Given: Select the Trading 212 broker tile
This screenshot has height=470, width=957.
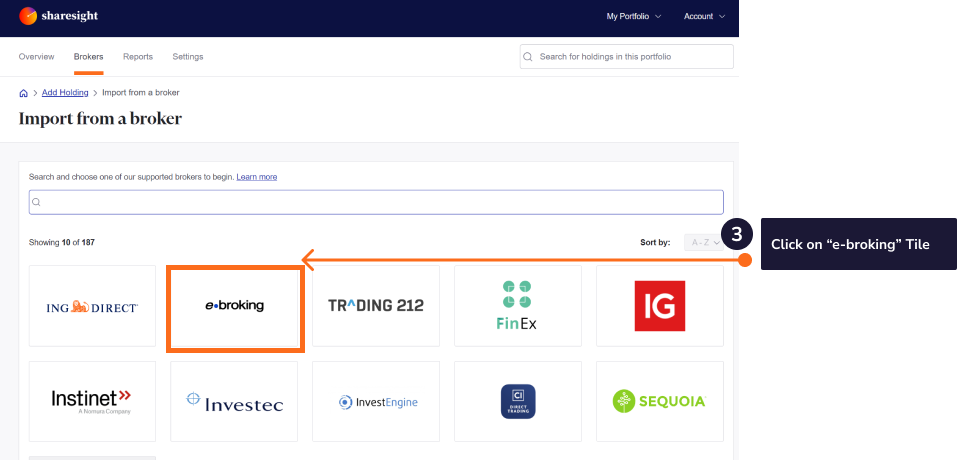Looking at the screenshot, I should [376, 306].
